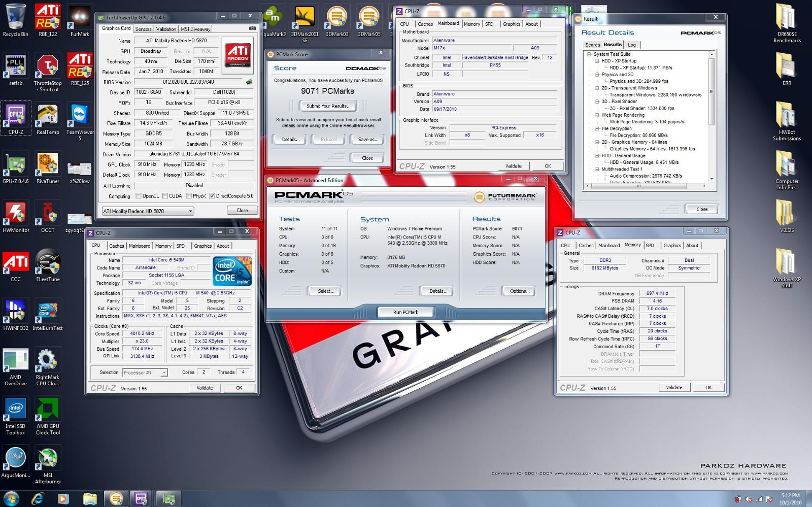Open Intel SSD Toolbox icon
The width and height of the screenshot is (812, 507).
[x=15, y=416]
